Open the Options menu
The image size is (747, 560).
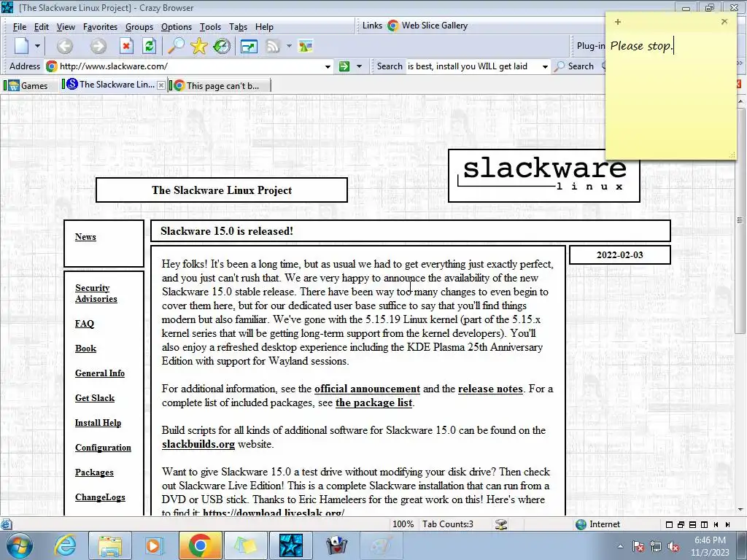pos(177,27)
